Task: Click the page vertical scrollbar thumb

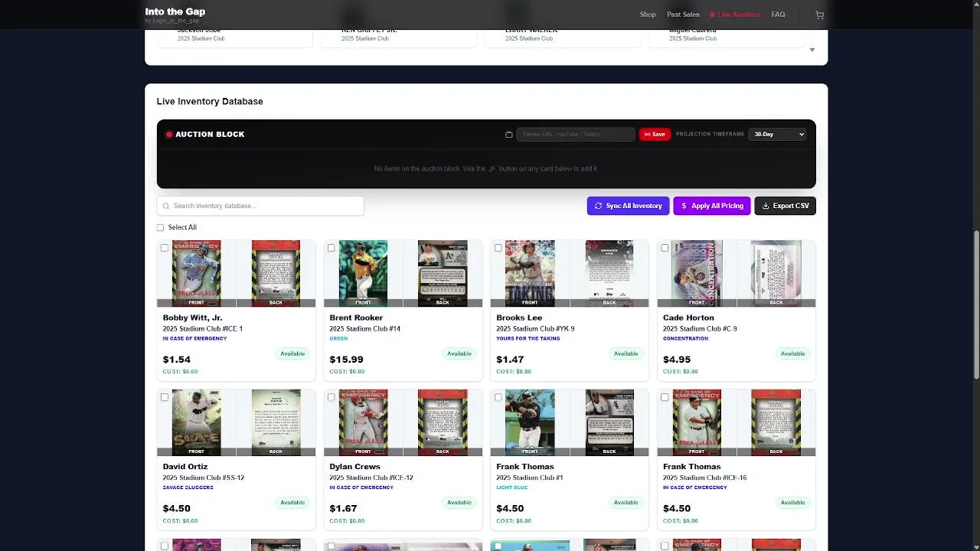Action: [x=975, y=304]
